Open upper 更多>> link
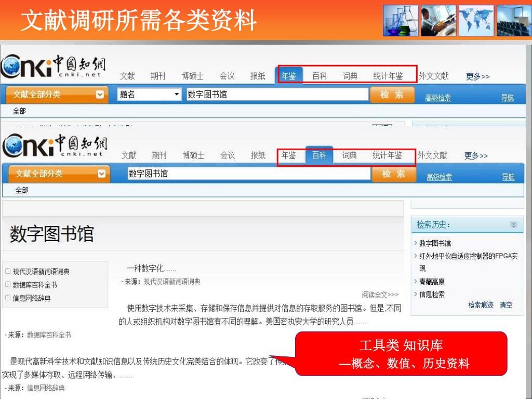The image size is (532, 399). [x=478, y=76]
